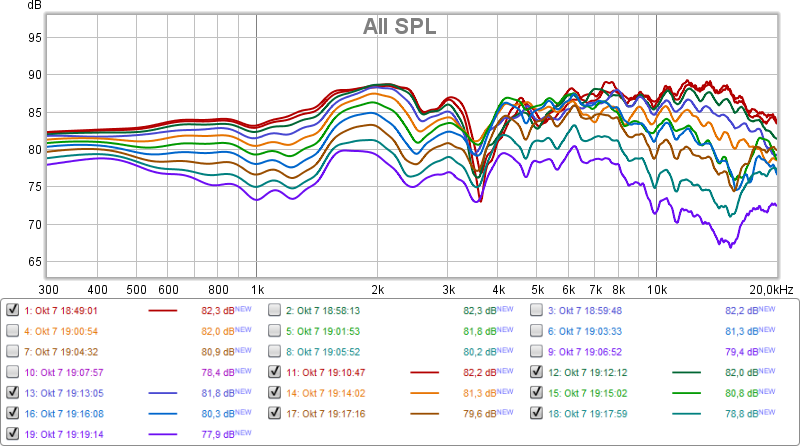Screen dimensions: 800x447
Task: Click the 'All SPL' graph title
Action: pos(399,27)
